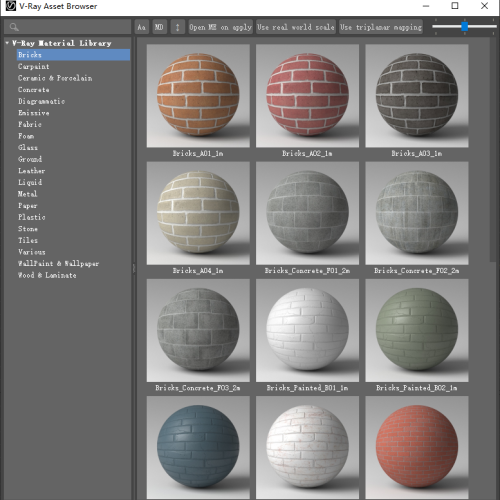The width and height of the screenshot is (500, 500).
Task: Select the Bricks_Concrete_F03_2m material thumbnail
Action: tap(198, 331)
